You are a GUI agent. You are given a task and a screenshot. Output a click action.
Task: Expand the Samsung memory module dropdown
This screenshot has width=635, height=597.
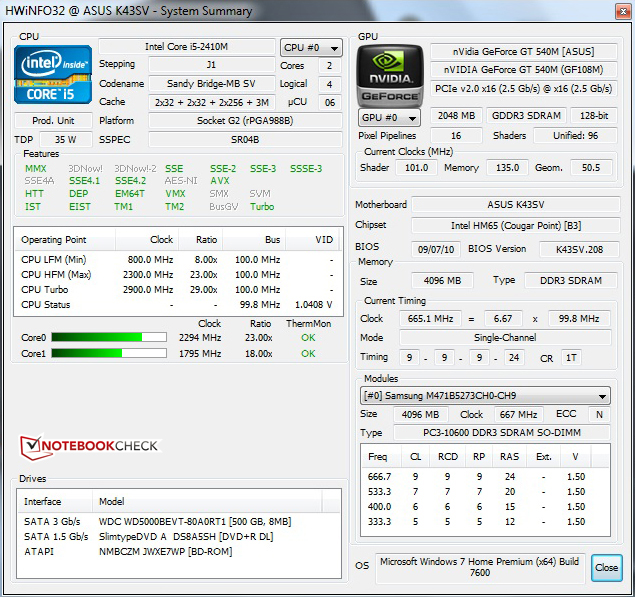point(485,396)
